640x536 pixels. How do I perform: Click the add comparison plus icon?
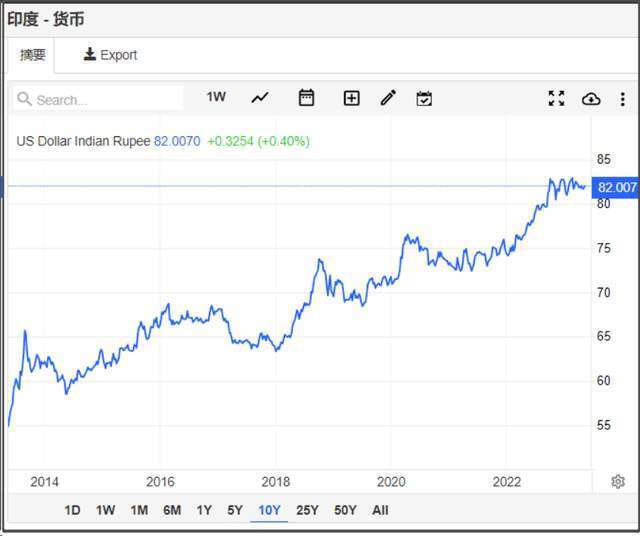(x=351, y=98)
